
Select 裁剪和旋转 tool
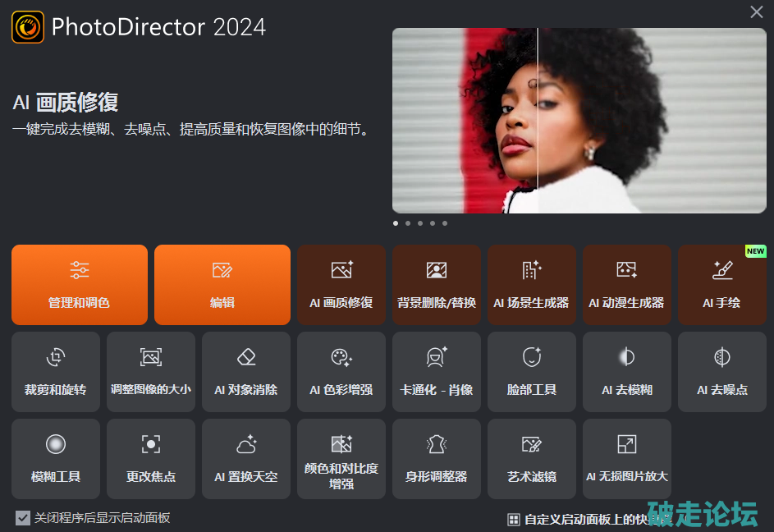point(56,371)
